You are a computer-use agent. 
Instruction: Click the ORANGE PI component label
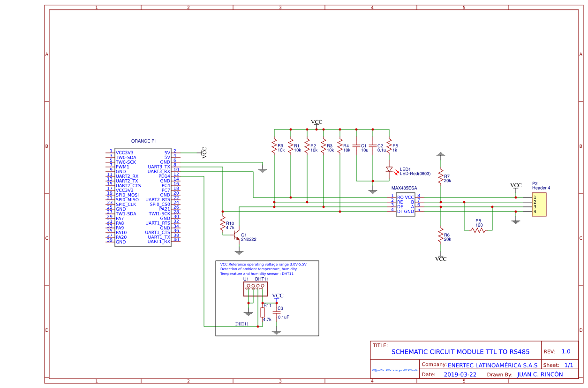[143, 141]
